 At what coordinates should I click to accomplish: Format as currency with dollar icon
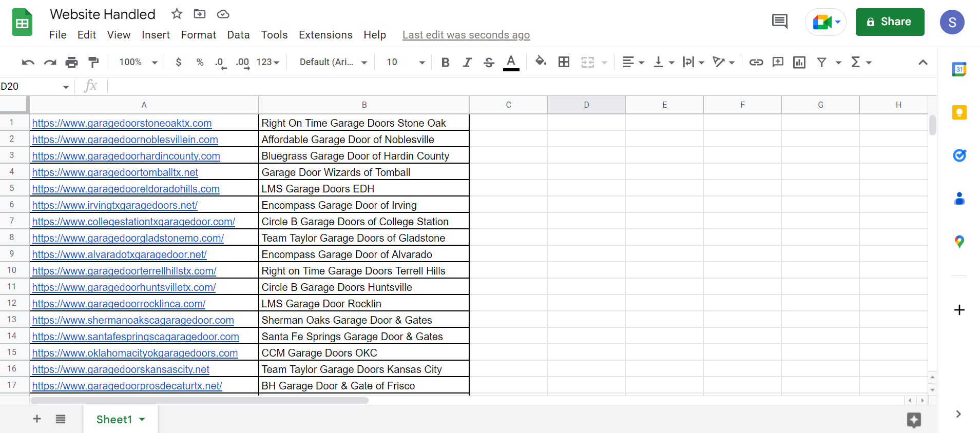tap(178, 62)
